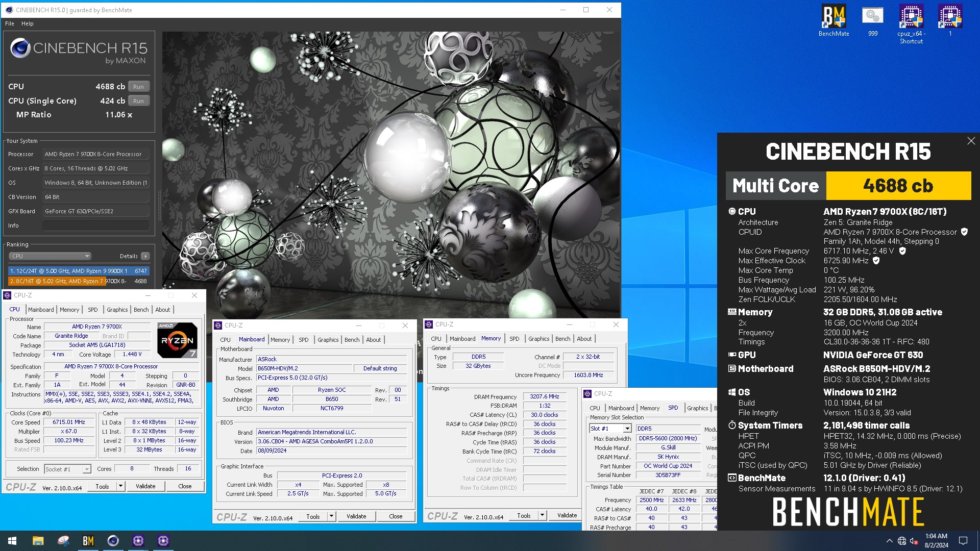The width and height of the screenshot is (980, 551).
Task: Select Memory tab in CPU-Z SPD window
Action: pos(650,408)
